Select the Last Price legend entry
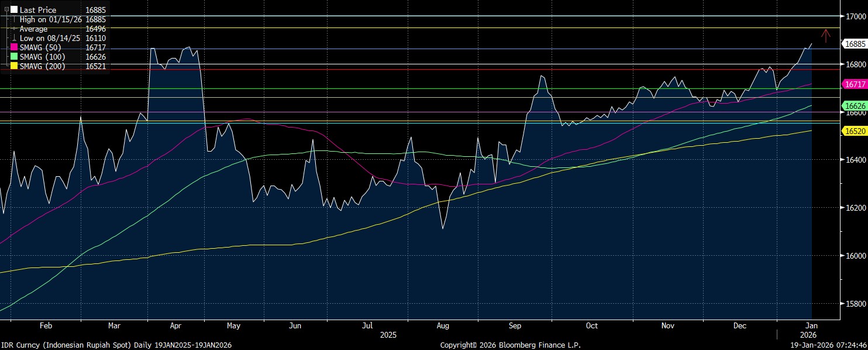Screen dimensions: 868x350 [x=38, y=10]
